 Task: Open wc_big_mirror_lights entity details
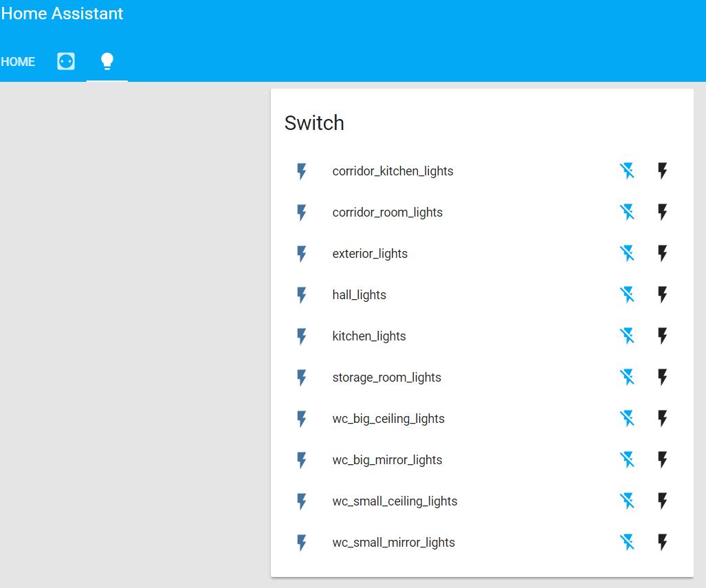[x=387, y=460]
